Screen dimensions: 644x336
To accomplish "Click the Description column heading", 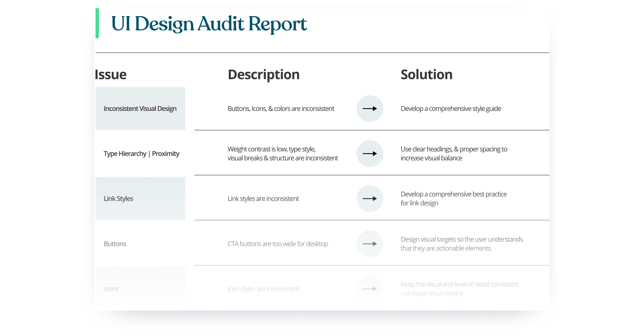I will [264, 74].
